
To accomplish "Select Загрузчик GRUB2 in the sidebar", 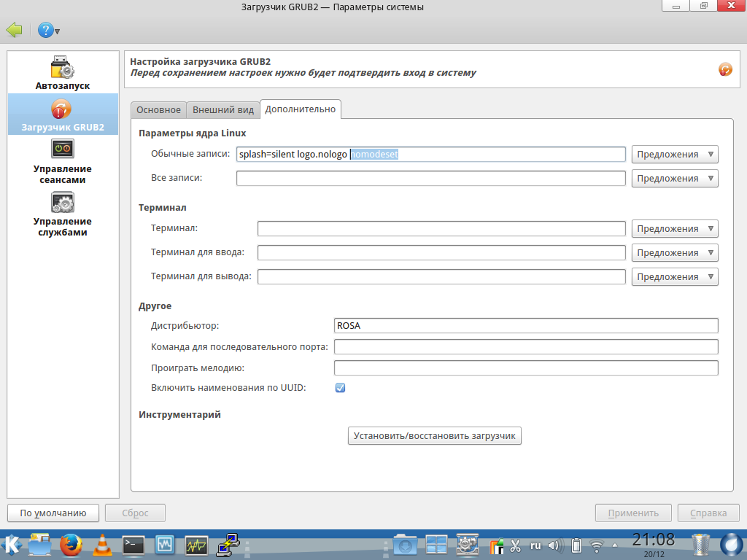I will pyautogui.click(x=63, y=114).
